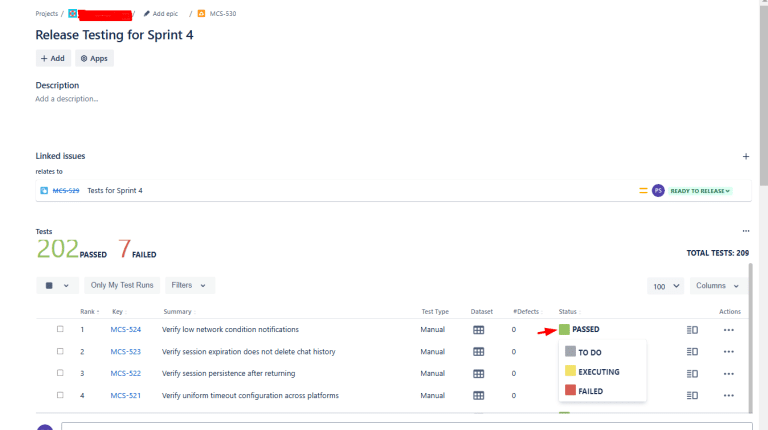Open the Columns dropdown
This screenshot has width=768, height=430.
click(718, 286)
